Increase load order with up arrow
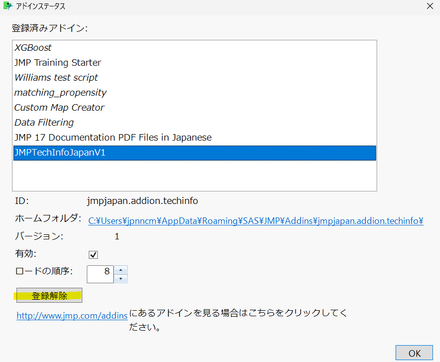The width and height of the screenshot is (440, 362). [x=121, y=270]
